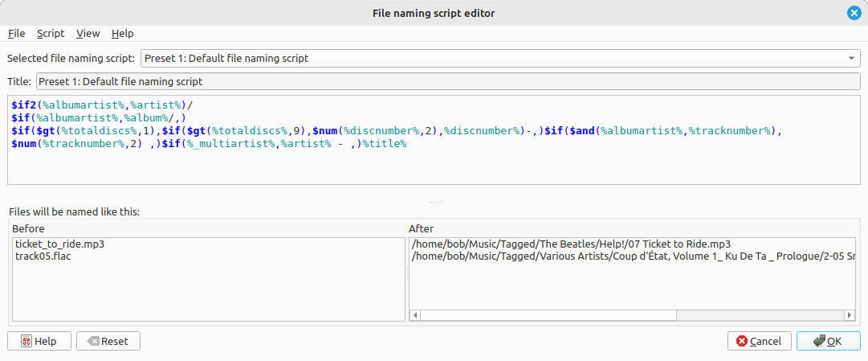Click the green arrow icon on OK
The height and width of the screenshot is (361, 868).
click(x=819, y=341)
